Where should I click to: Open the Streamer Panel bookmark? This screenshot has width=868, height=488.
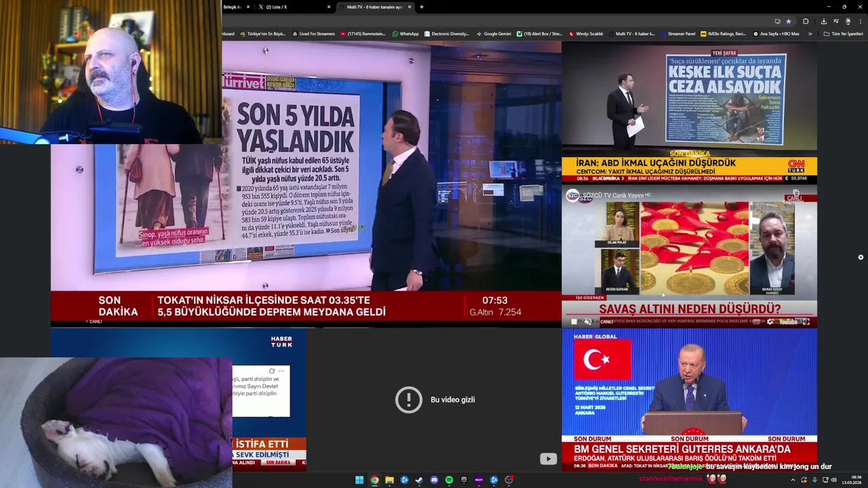678,34
